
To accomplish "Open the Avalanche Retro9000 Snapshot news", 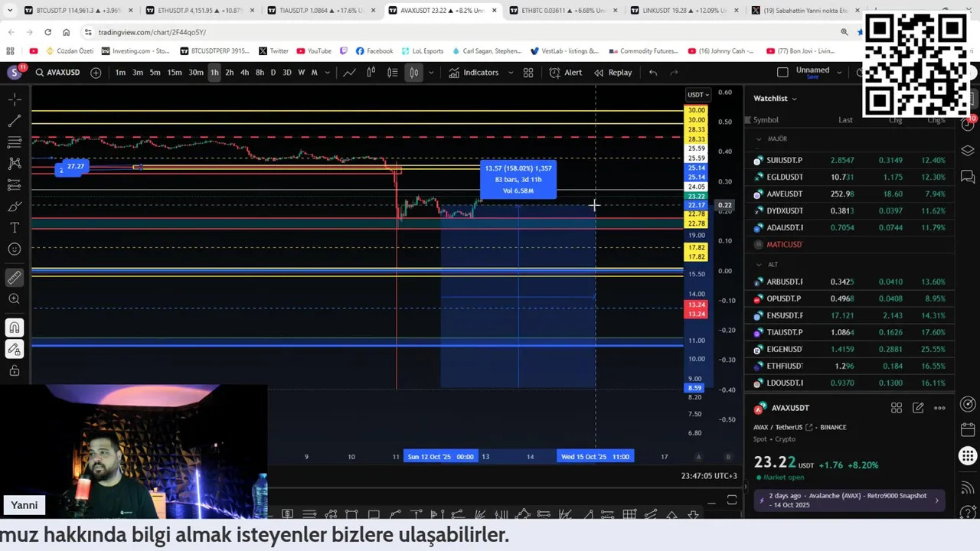I will click(x=849, y=500).
